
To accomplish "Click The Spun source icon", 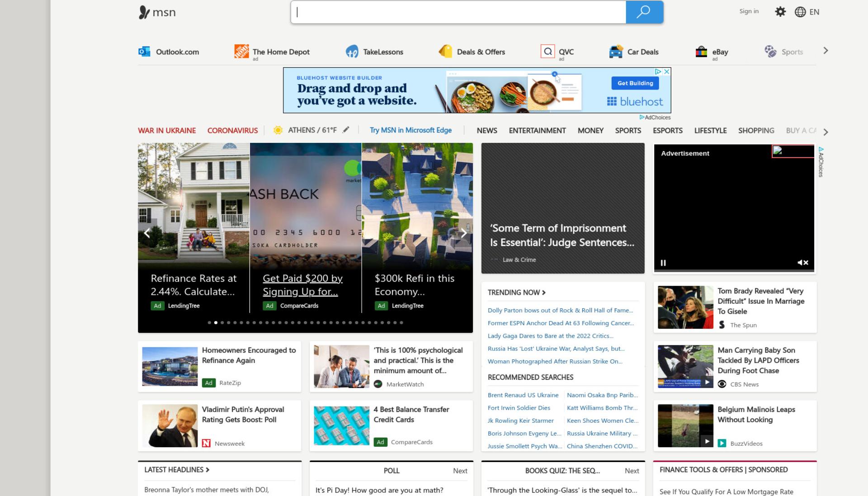I will tap(722, 325).
